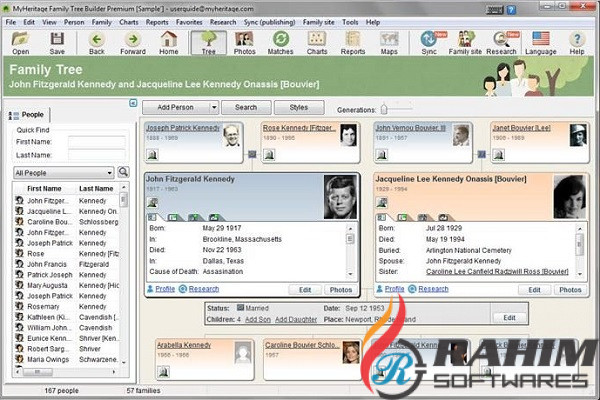Screen dimensions: 600x400
Task: Click the magnifier search icon beside All People
Action: tap(123, 172)
